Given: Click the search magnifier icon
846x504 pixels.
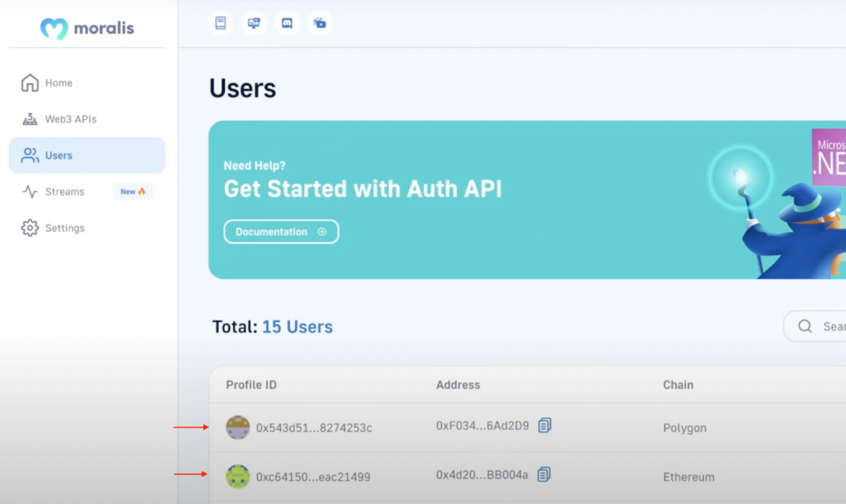Looking at the screenshot, I should [x=805, y=326].
